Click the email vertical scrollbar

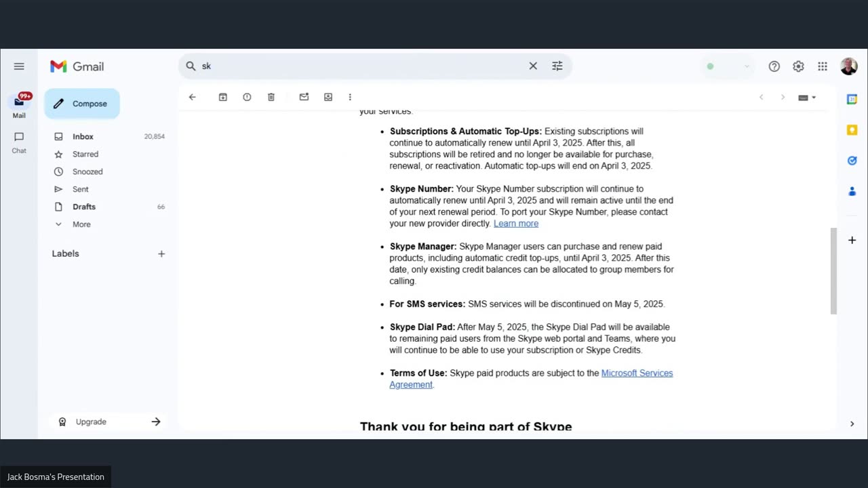833,271
